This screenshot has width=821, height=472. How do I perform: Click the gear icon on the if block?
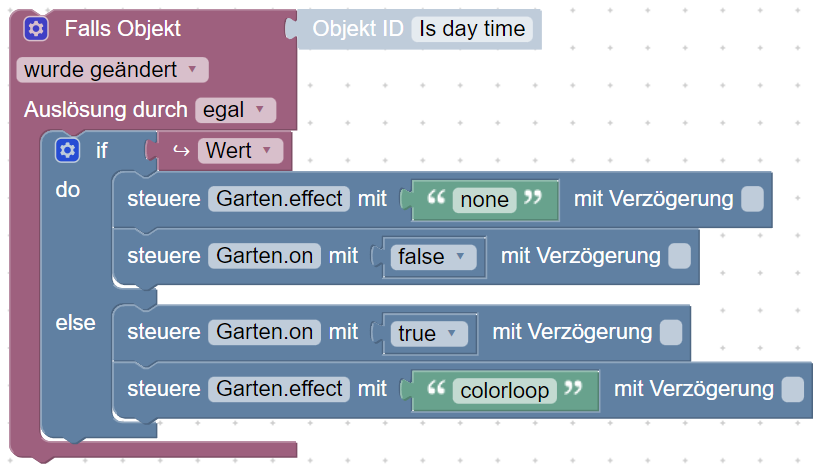click(x=67, y=151)
